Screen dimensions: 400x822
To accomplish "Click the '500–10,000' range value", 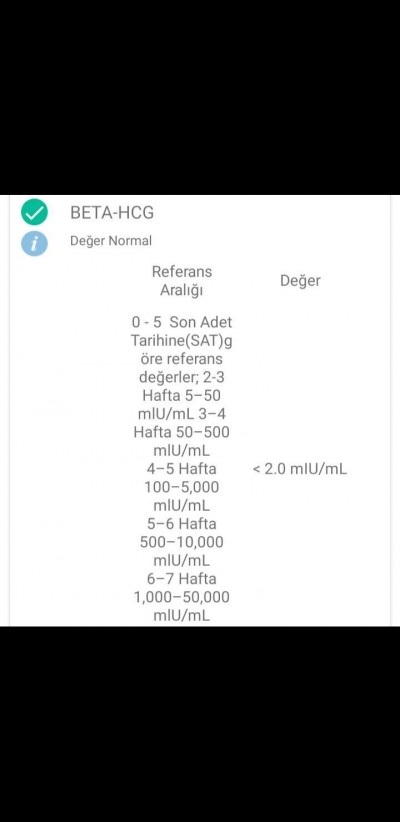I will click(x=181, y=542).
